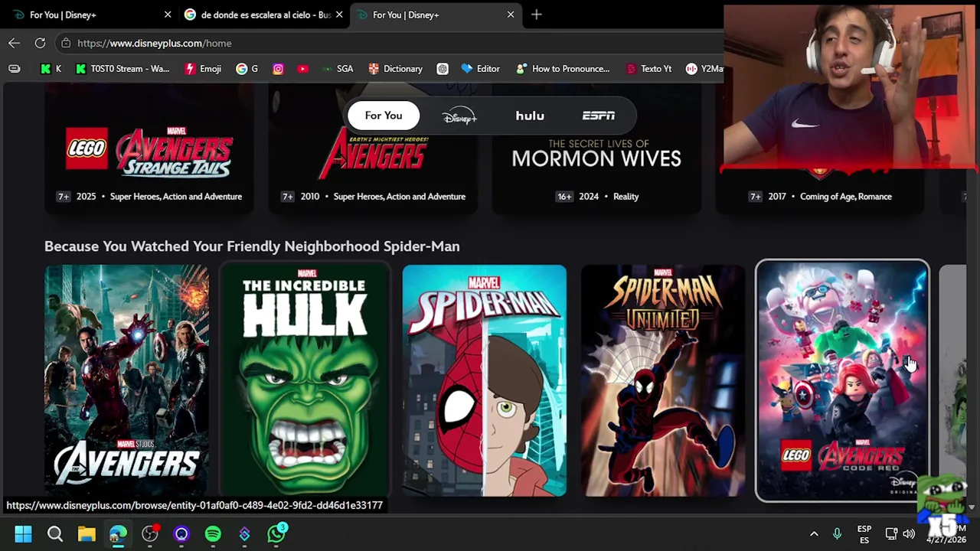This screenshot has width=980, height=551.
Task: Select the For You filter pill
Action: [x=384, y=116]
